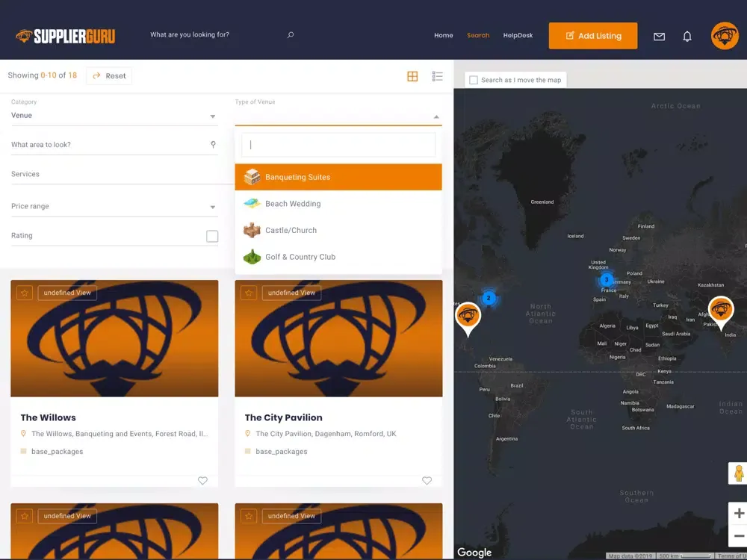Zoom in the map with plus
The image size is (747, 560).
tap(739, 514)
